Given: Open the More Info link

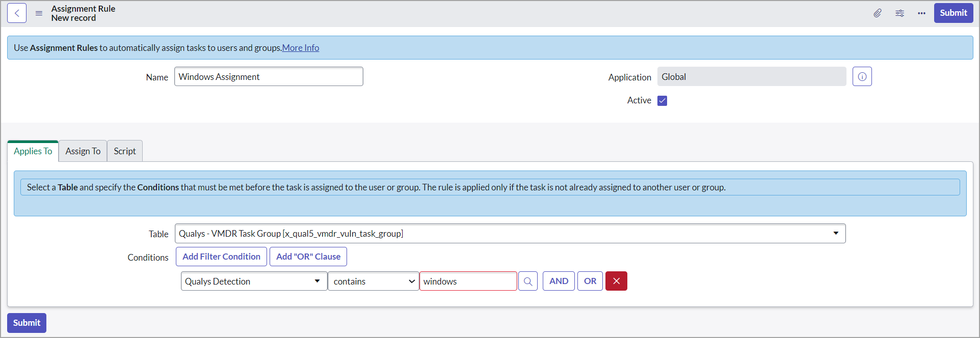Looking at the screenshot, I should (301, 48).
